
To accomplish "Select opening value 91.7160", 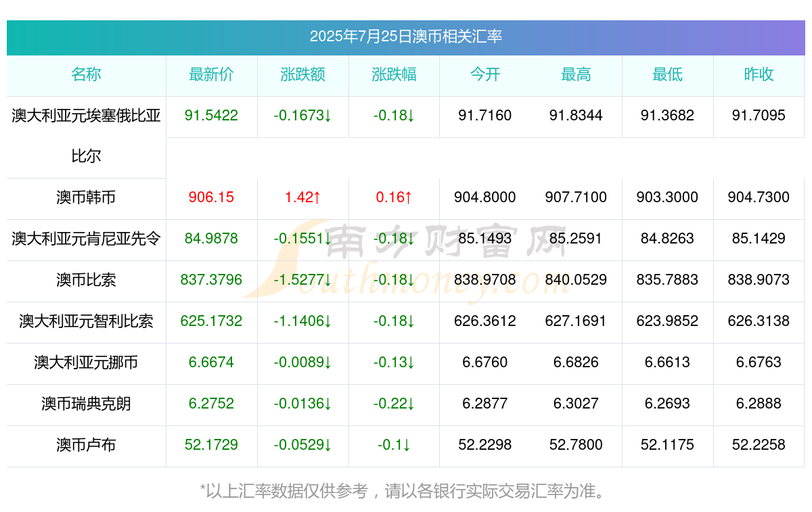I will pyautogui.click(x=485, y=116).
